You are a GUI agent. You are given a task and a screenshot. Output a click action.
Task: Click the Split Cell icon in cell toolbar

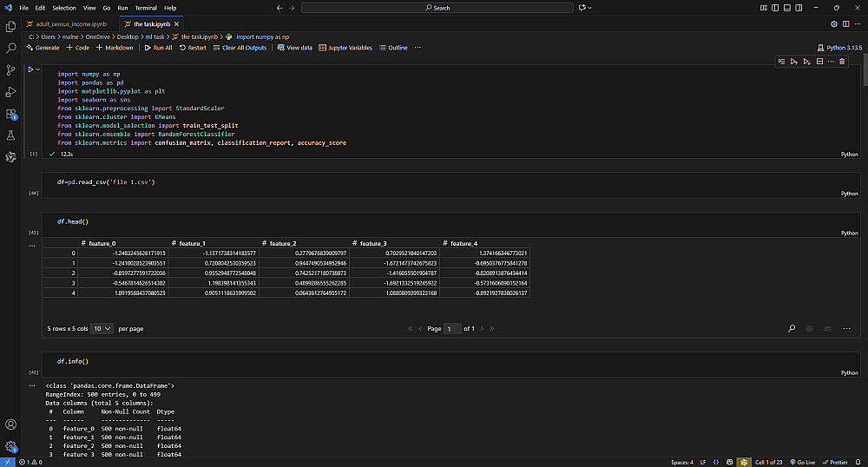pos(819,62)
